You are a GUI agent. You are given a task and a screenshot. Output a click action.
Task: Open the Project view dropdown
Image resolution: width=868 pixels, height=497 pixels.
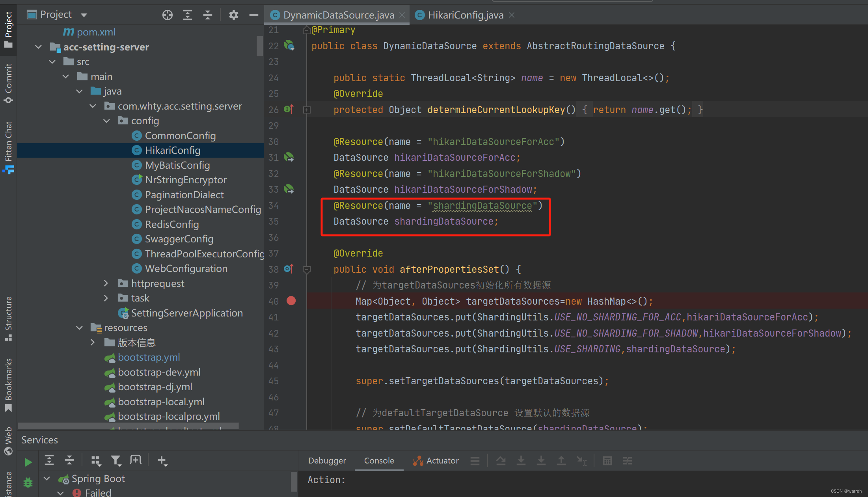tap(84, 15)
